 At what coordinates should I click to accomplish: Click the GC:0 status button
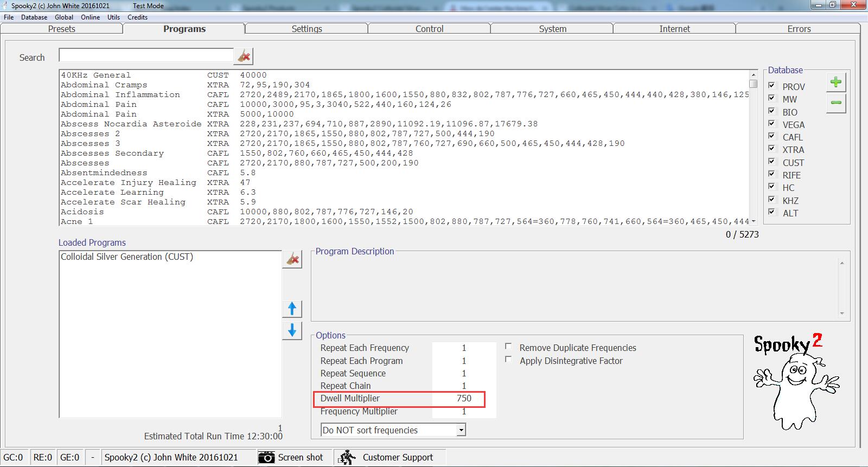point(14,457)
